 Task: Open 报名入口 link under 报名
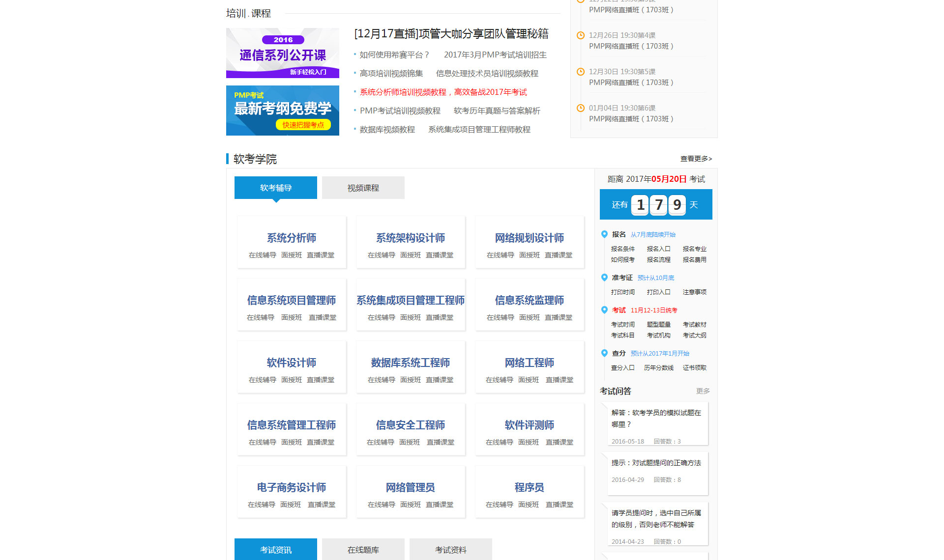coord(658,249)
